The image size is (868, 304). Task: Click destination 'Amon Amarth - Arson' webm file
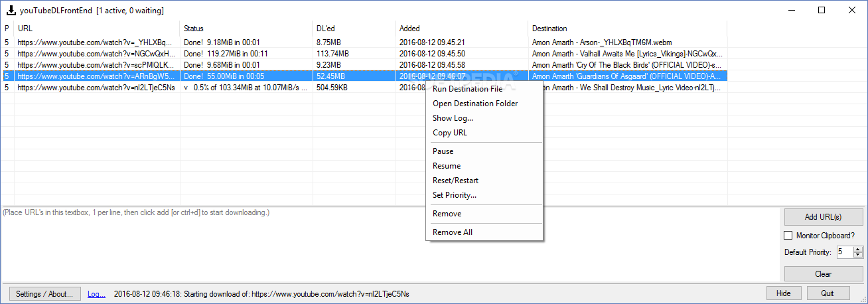(x=602, y=42)
